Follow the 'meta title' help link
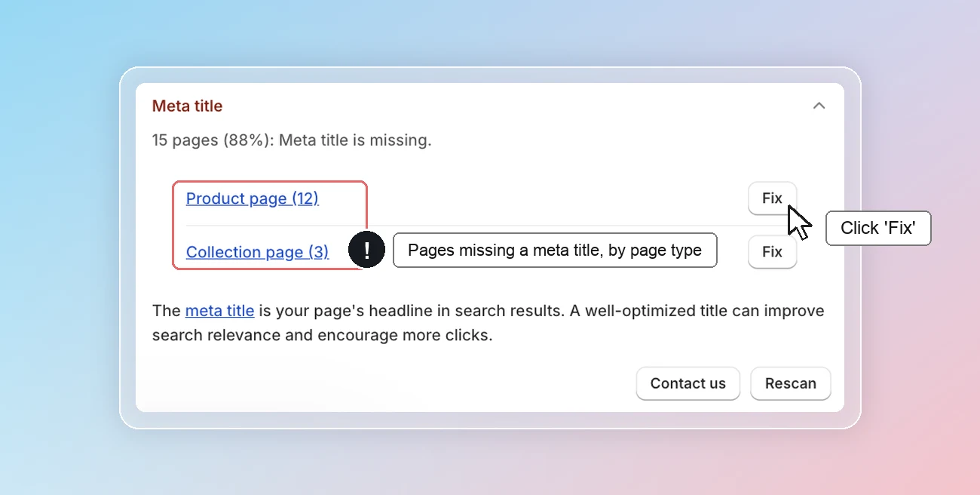The width and height of the screenshot is (980, 495). pyautogui.click(x=219, y=311)
